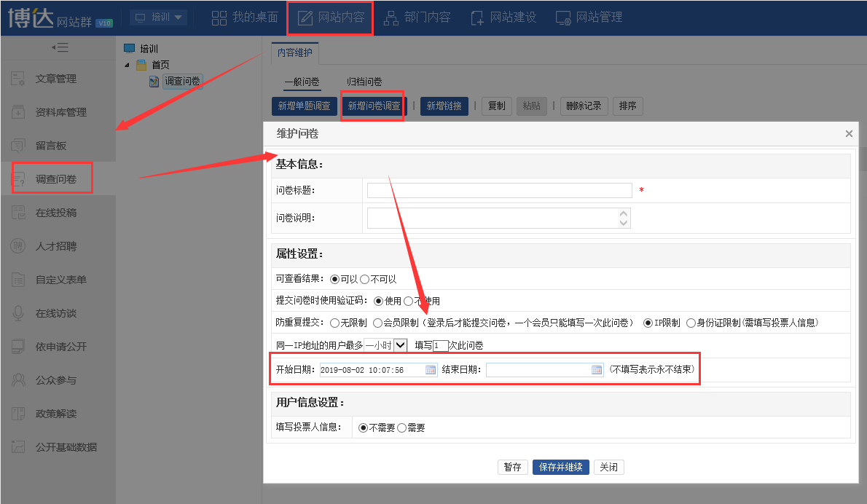The height and width of the screenshot is (504, 867).
Task: Click the 文章管理 sidebar icon
Action: tap(19, 79)
